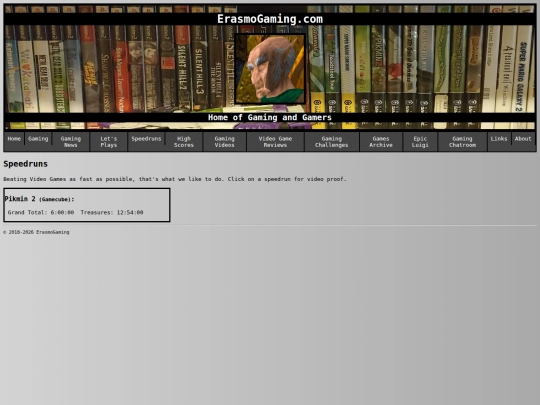This screenshot has width=540, height=405.
Task: Navigate to Gaming Videos
Action: [225, 142]
